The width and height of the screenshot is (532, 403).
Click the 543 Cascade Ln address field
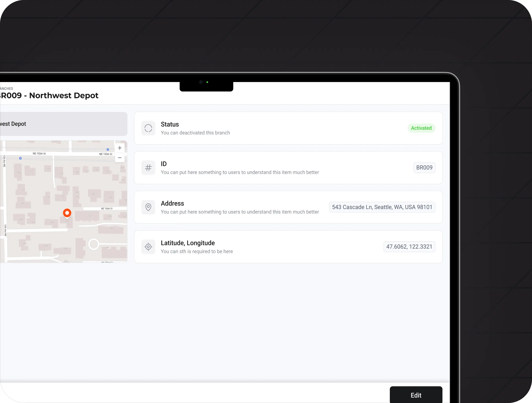coord(382,207)
